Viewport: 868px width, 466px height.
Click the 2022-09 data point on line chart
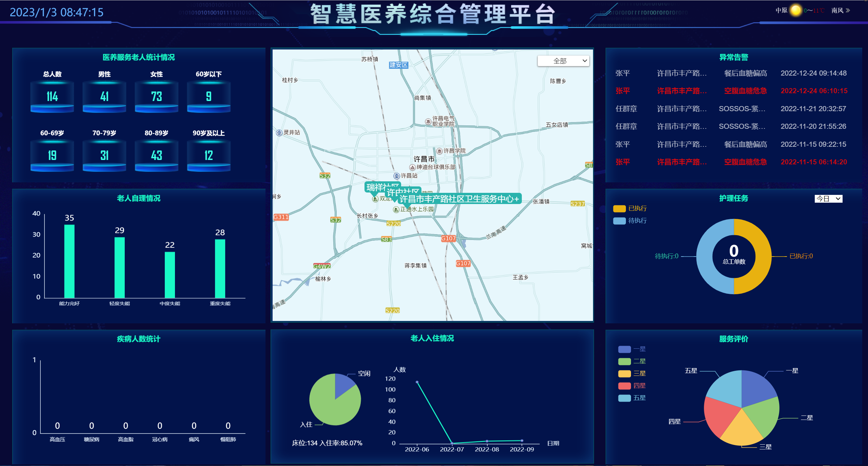[522, 441]
